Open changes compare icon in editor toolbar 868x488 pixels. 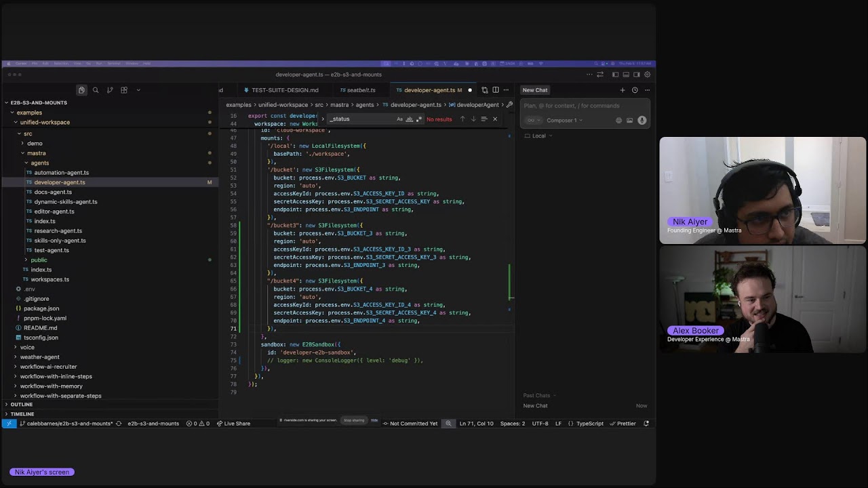(485, 90)
